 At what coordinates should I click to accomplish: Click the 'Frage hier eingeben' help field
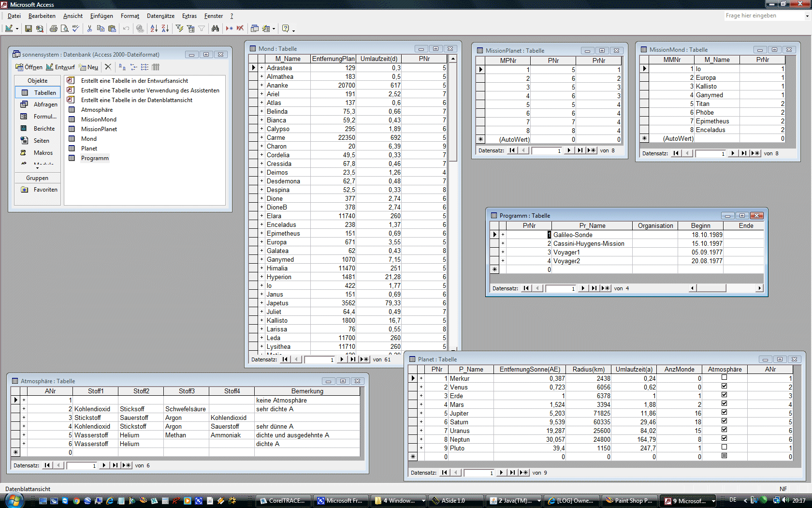tap(764, 16)
